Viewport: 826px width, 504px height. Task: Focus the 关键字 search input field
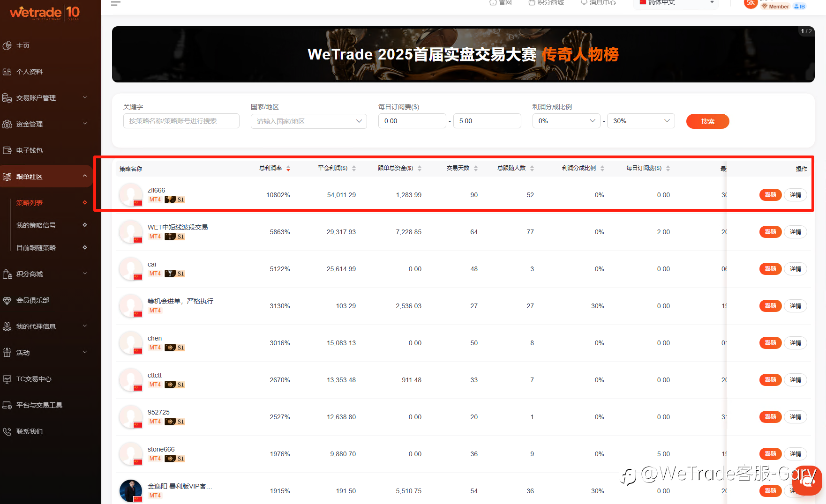(x=181, y=121)
